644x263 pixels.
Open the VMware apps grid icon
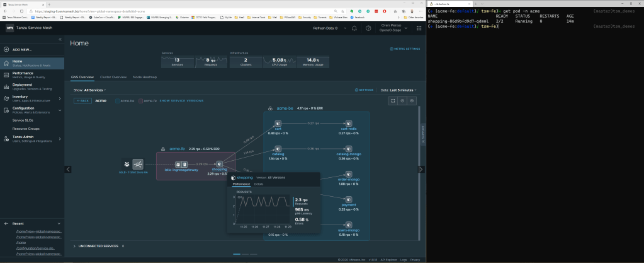pyautogui.click(x=416, y=28)
